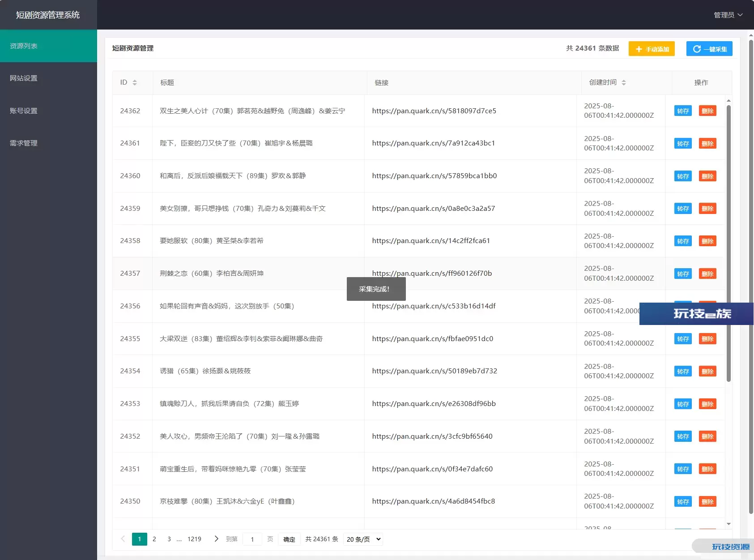This screenshot has width=754, height=560.
Task: Click the next page arrow
Action: [x=217, y=539]
